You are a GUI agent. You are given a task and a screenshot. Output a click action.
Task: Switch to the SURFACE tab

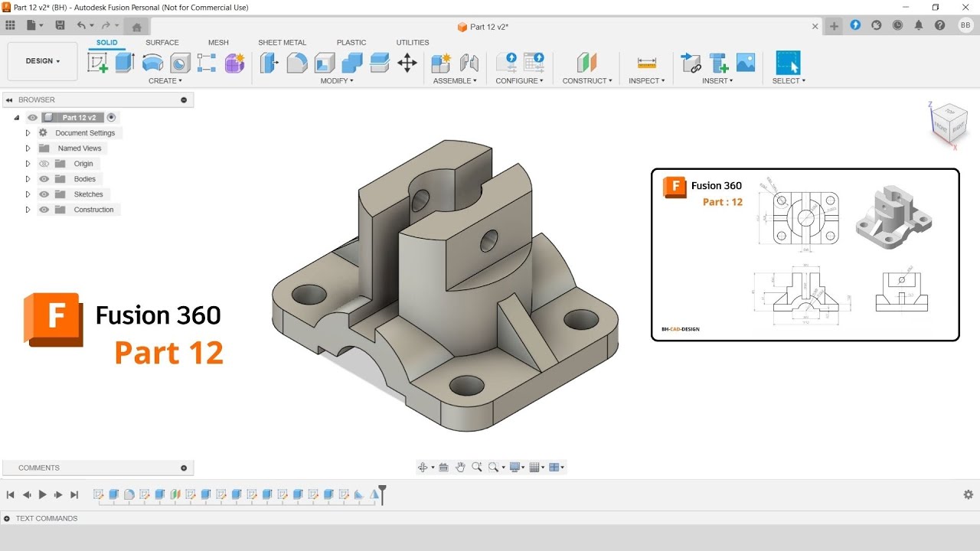tap(162, 43)
